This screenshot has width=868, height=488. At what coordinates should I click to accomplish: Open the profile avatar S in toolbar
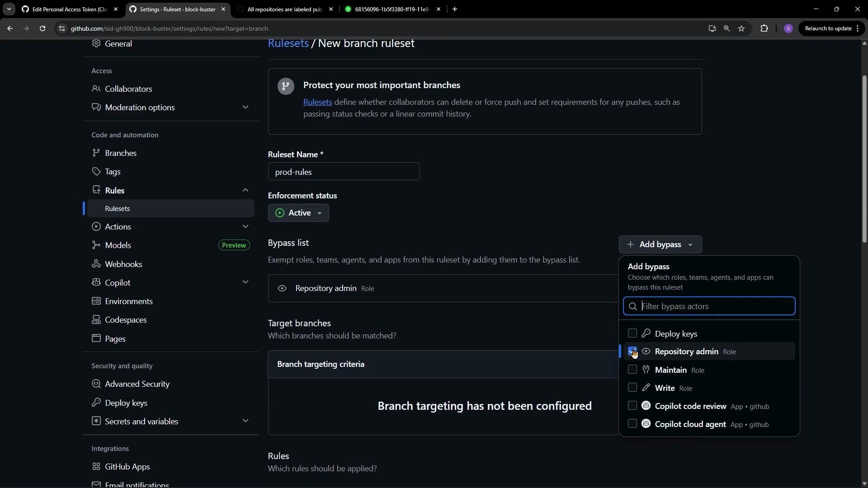(x=788, y=28)
